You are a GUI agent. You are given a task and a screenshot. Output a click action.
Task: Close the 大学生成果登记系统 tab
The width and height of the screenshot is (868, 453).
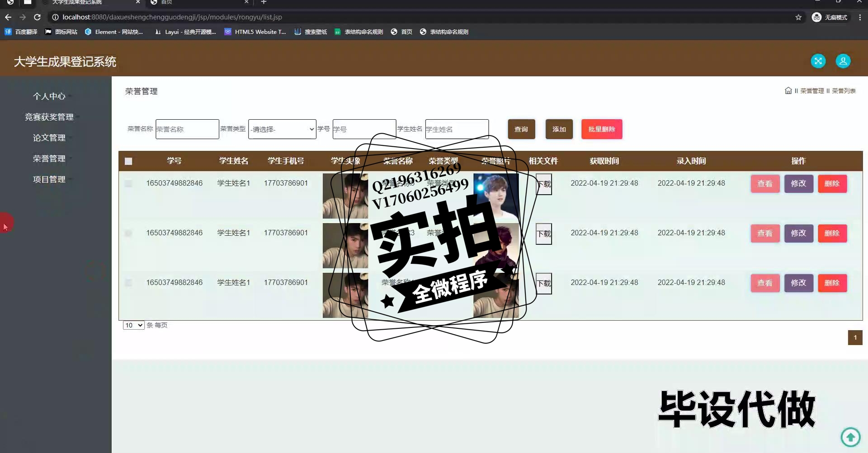point(138,2)
